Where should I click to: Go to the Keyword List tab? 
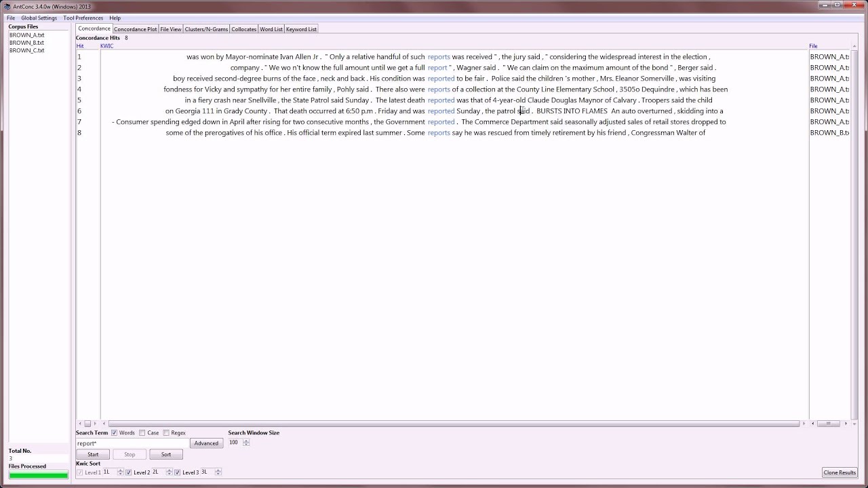point(301,29)
